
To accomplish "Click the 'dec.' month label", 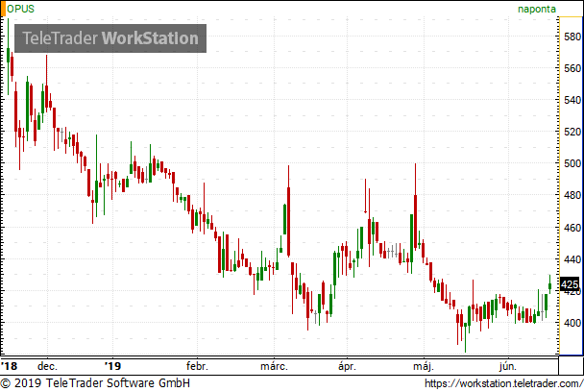I will [47, 366].
